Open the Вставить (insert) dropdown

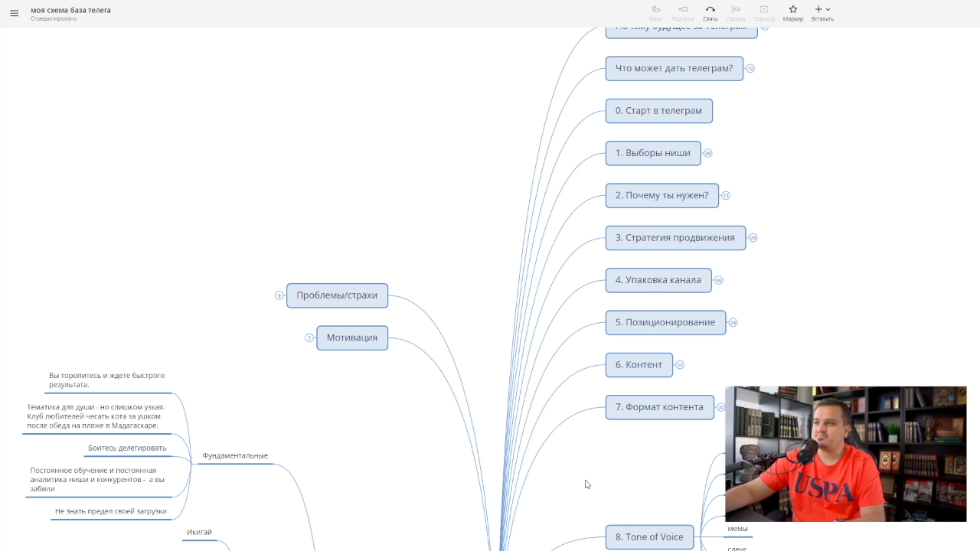click(x=822, y=13)
